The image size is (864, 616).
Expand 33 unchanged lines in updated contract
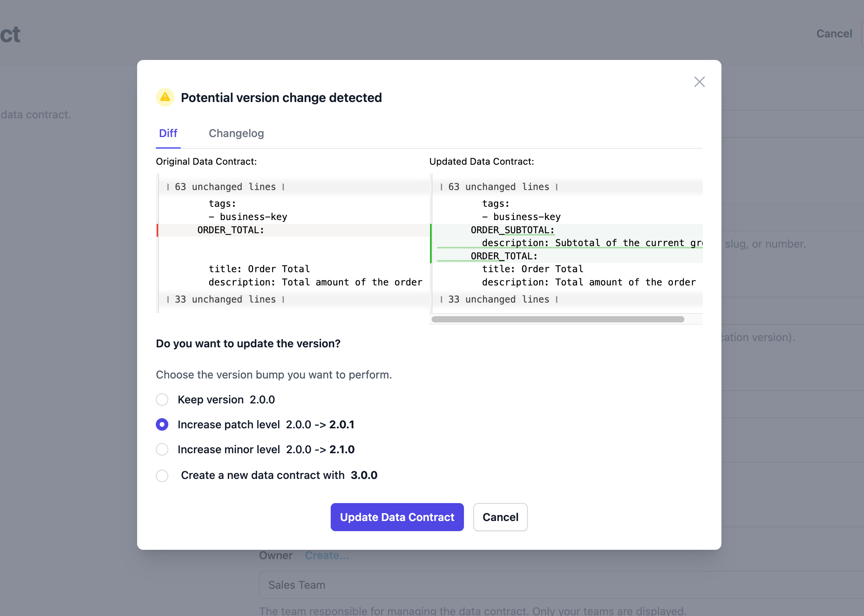[x=499, y=299]
